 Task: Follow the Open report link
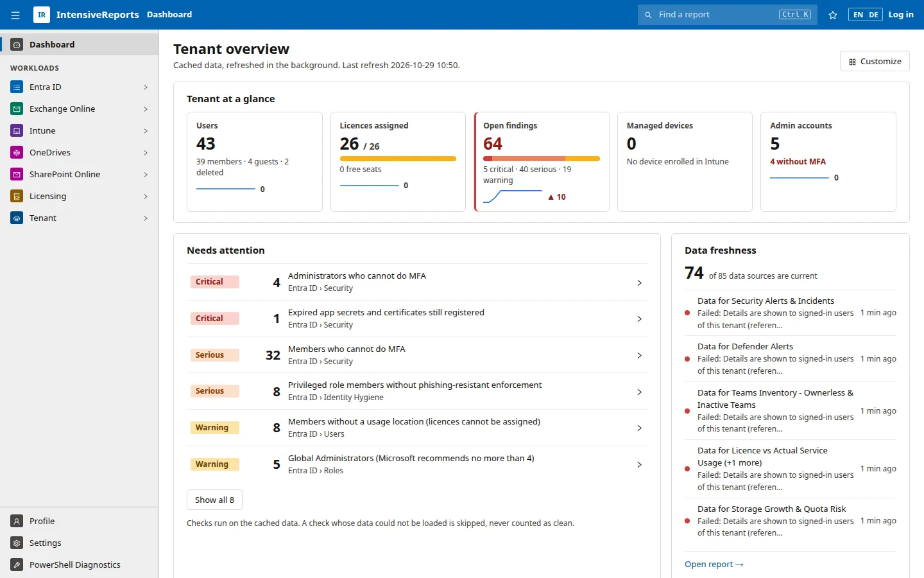pyautogui.click(x=714, y=565)
